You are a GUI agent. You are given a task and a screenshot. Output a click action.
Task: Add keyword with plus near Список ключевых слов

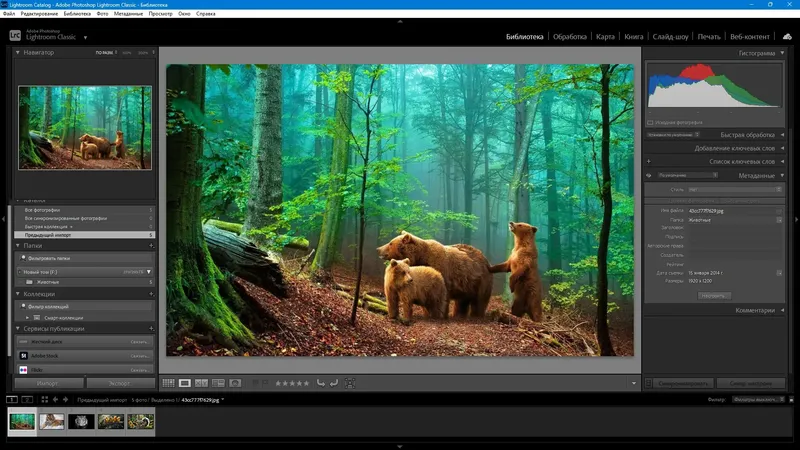point(648,162)
